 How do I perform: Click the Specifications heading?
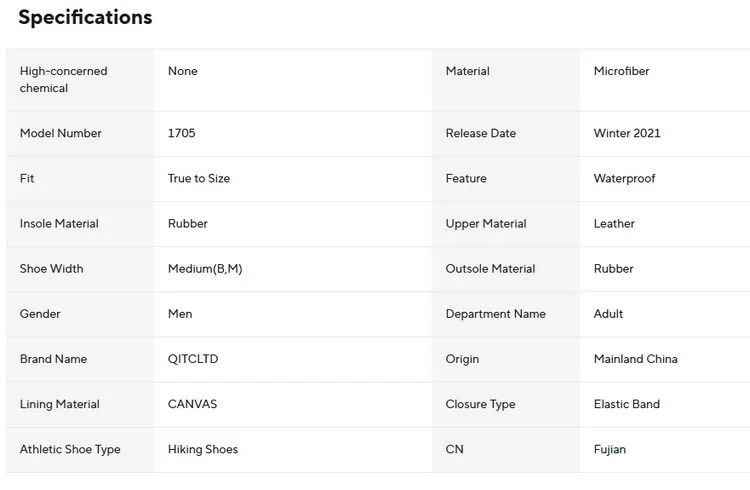coord(85,17)
